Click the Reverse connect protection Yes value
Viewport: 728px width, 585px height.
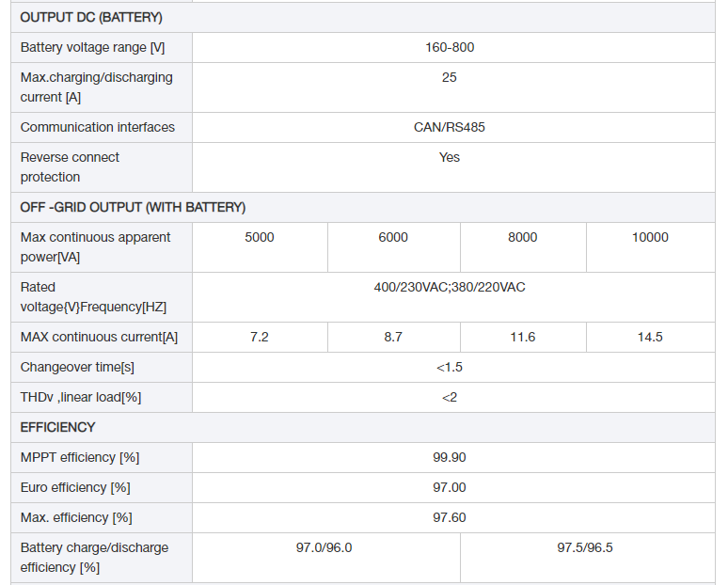click(x=450, y=157)
